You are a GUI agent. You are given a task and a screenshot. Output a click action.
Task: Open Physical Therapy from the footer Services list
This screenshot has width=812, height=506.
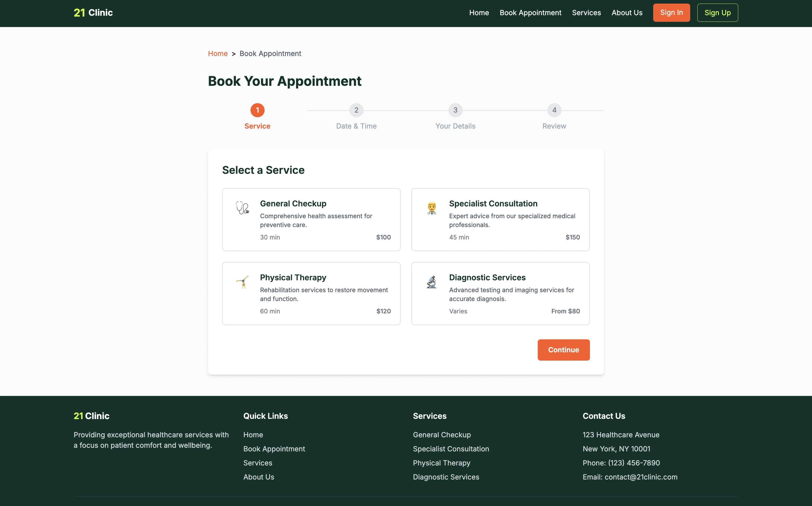[442, 463]
